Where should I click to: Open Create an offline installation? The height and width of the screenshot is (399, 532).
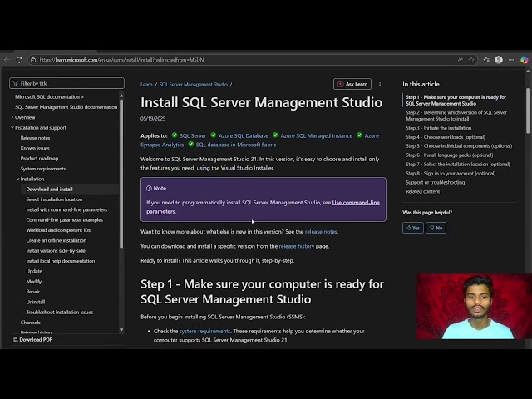57,240
